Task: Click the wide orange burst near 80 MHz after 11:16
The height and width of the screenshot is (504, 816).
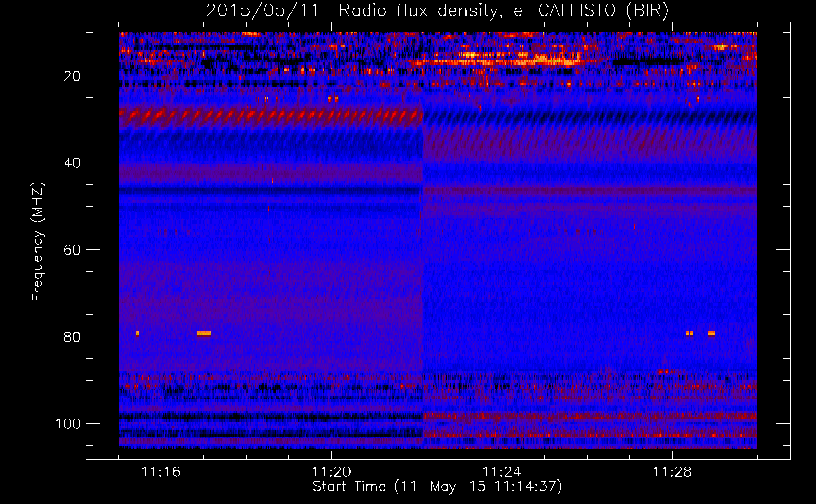Action: [x=204, y=333]
